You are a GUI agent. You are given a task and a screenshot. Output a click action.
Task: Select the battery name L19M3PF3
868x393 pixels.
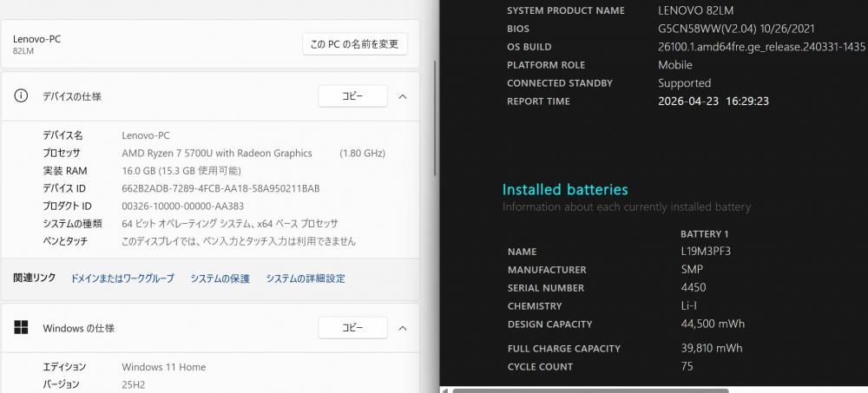point(706,252)
